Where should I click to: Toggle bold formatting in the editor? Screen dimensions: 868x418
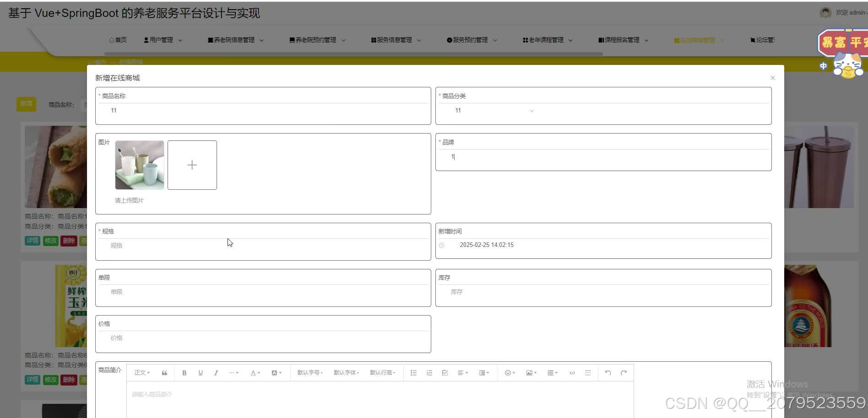pyautogui.click(x=184, y=373)
